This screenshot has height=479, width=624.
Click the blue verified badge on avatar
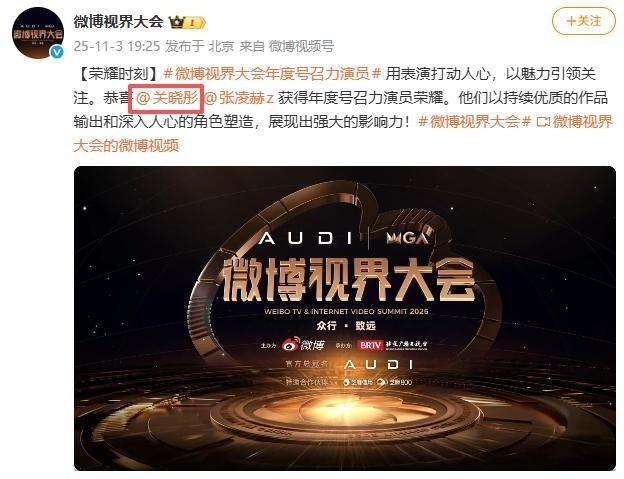pos(57,52)
